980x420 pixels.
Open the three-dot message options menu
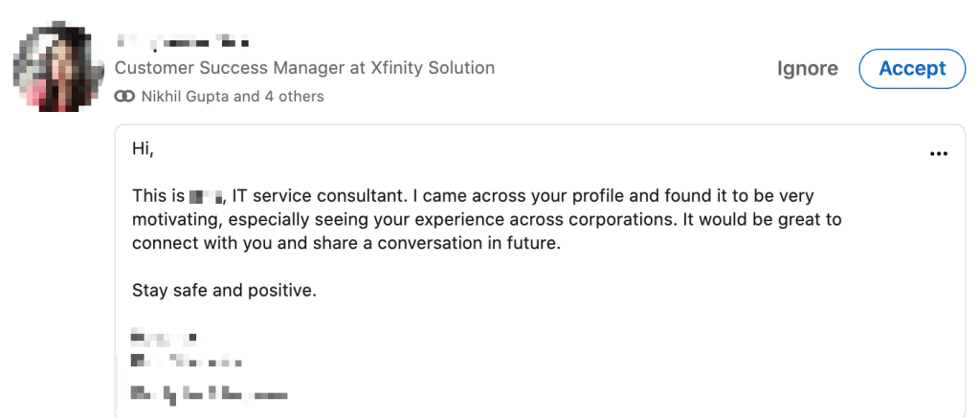939,154
